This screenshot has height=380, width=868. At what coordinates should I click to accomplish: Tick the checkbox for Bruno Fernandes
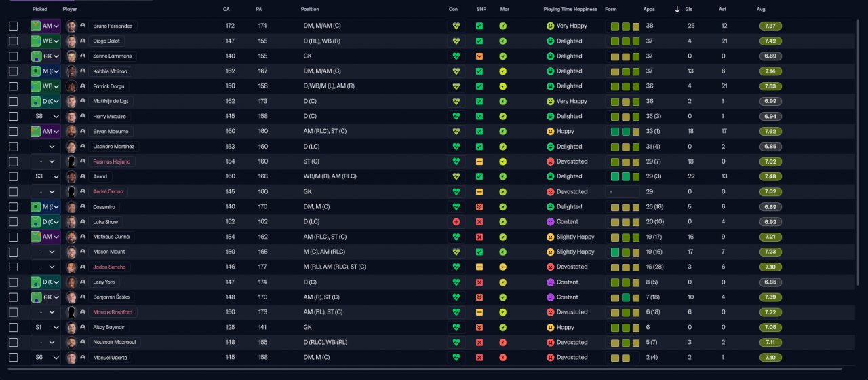click(14, 26)
